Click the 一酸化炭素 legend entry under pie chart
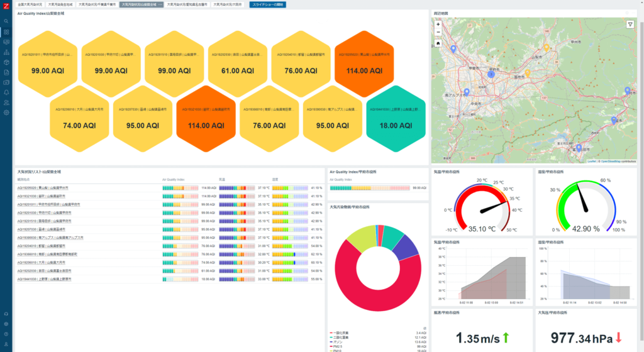This screenshot has height=352, width=644. click(338, 333)
